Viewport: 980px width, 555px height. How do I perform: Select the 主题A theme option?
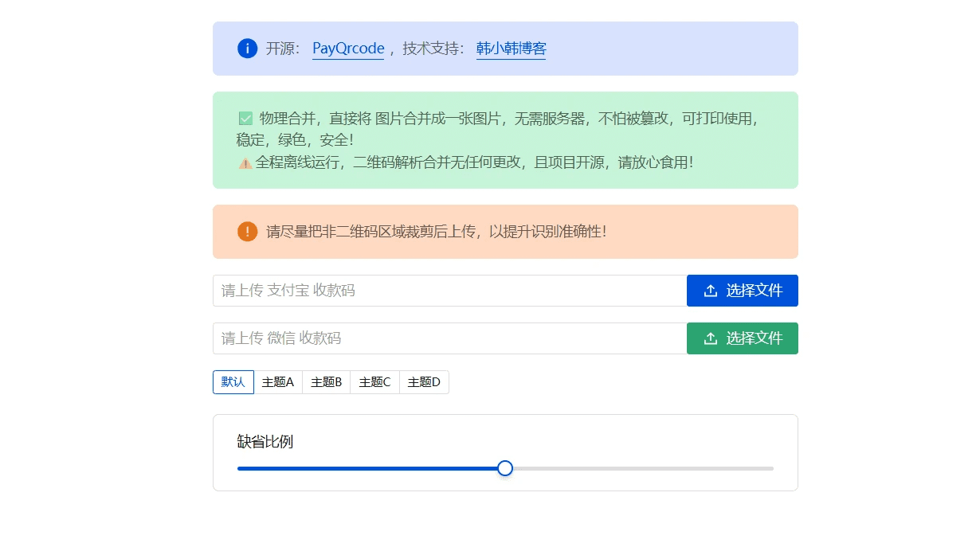(x=278, y=382)
